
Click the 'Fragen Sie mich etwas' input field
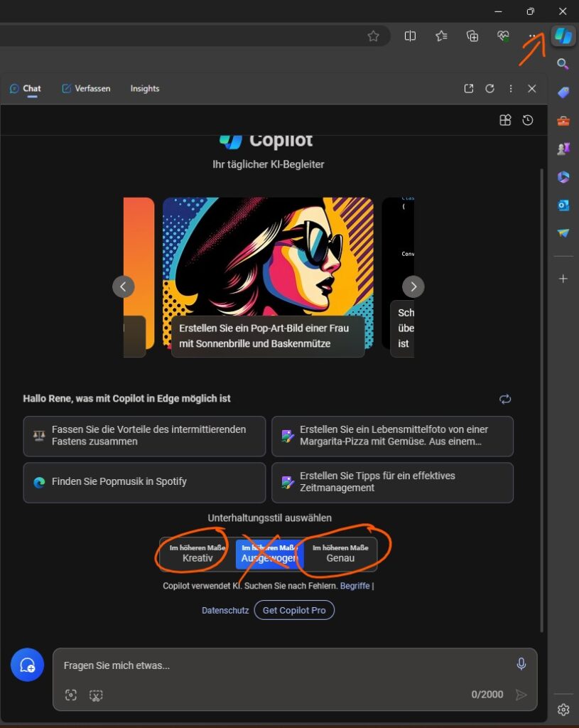point(213,665)
